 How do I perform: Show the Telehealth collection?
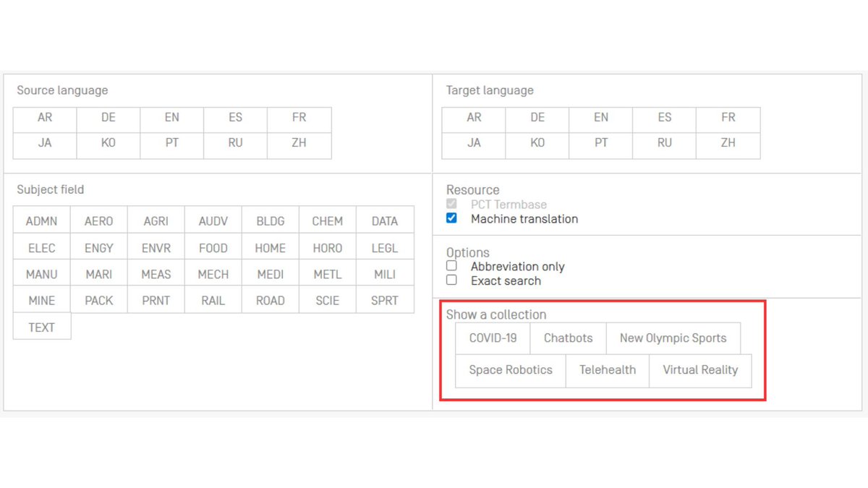click(x=608, y=369)
